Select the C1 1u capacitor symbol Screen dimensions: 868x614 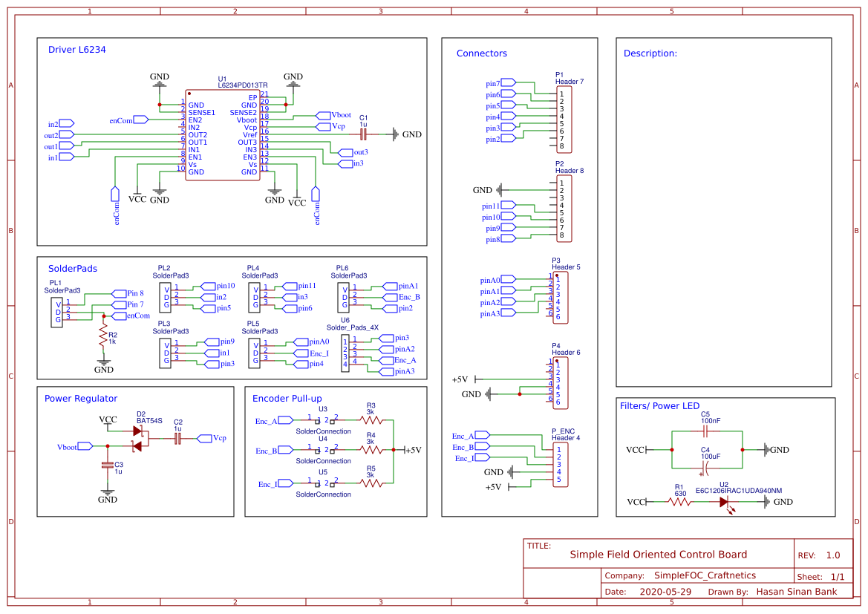point(363,134)
